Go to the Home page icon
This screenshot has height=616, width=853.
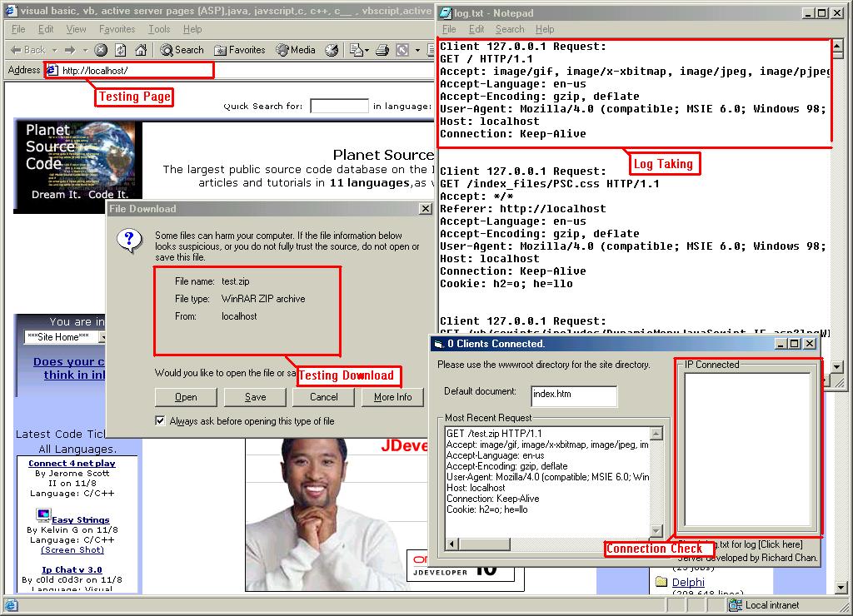coord(140,50)
